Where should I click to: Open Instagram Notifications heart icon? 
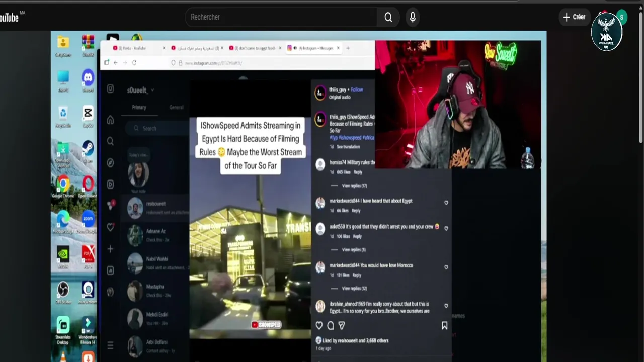tap(110, 227)
